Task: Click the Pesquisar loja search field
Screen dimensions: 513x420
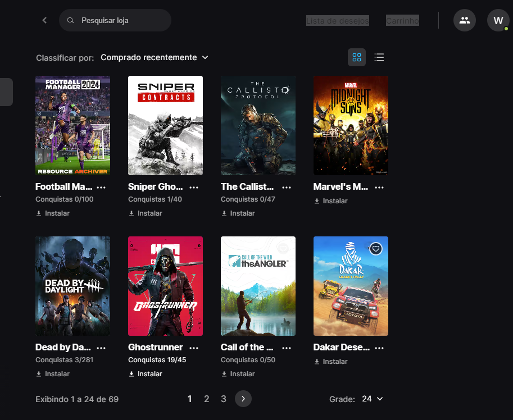Action: pos(121,20)
